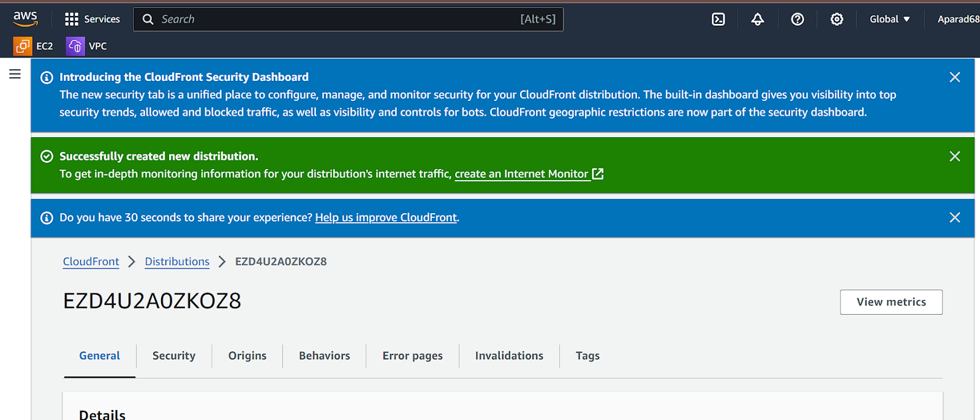Expand the Global region dropdown
The image size is (980, 420).
pos(890,19)
